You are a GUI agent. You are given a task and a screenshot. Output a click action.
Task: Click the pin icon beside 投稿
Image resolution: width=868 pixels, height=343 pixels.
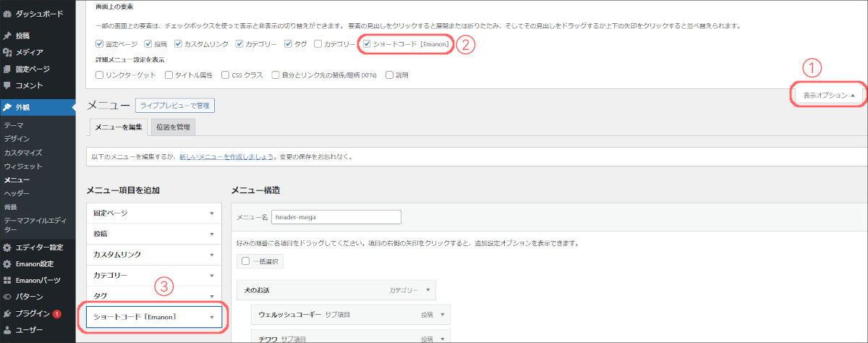pos(7,35)
